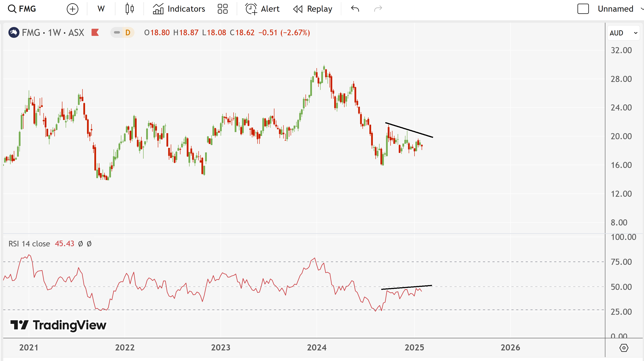This screenshot has height=361, width=644.
Task: Click the 24.00 price scale label
Action: coord(621,108)
